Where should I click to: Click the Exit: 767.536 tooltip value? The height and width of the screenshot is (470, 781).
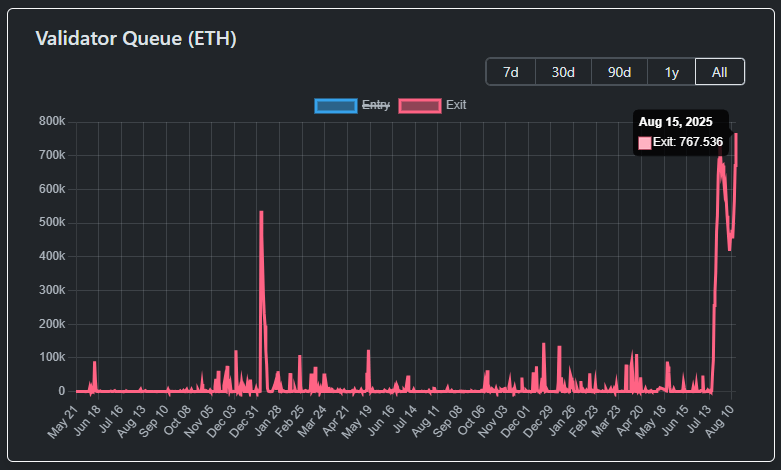(688, 142)
